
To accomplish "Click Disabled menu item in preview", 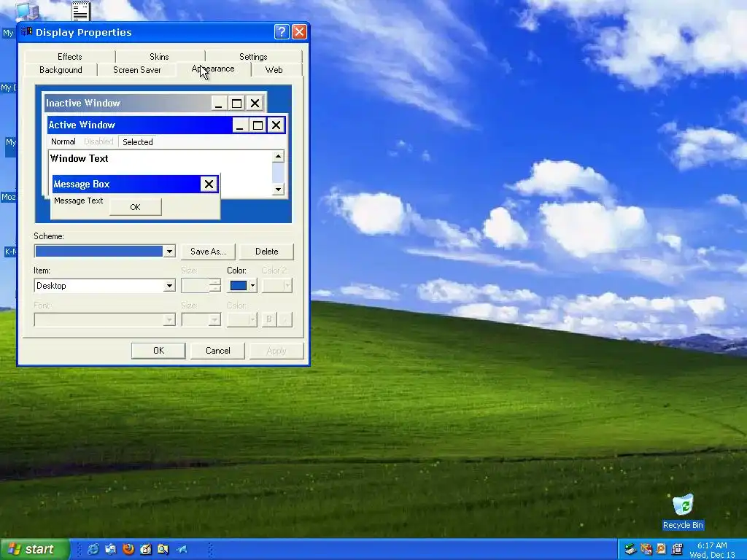I will tap(98, 141).
